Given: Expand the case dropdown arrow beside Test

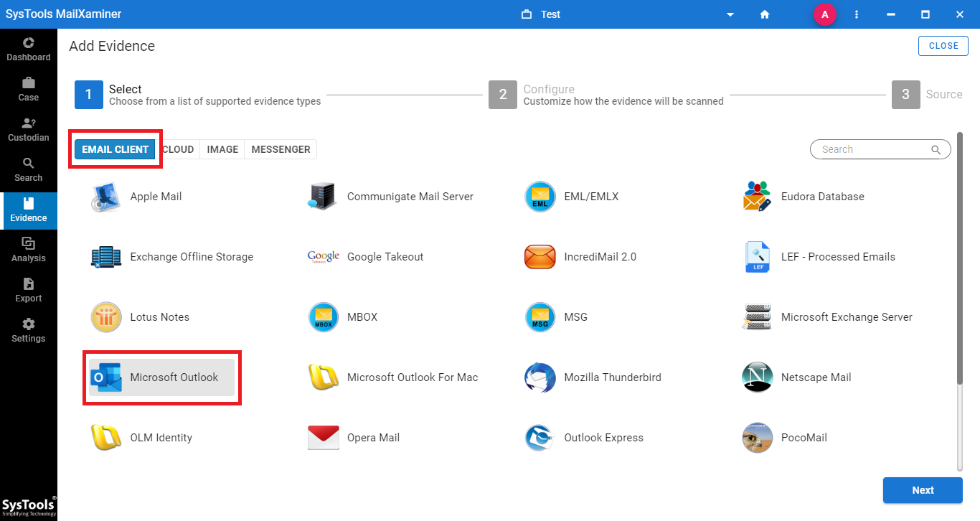Looking at the screenshot, I should pyautogui.click(x=730, y=14).
